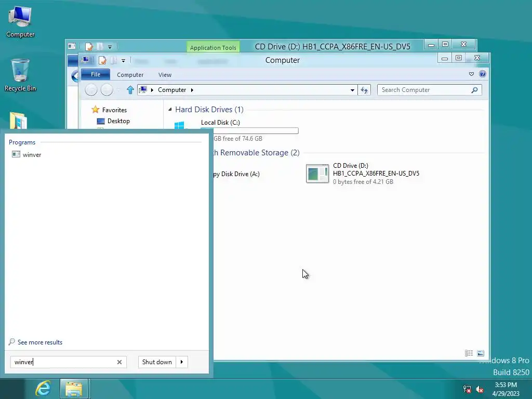Click See more results link

coord(40,342)
